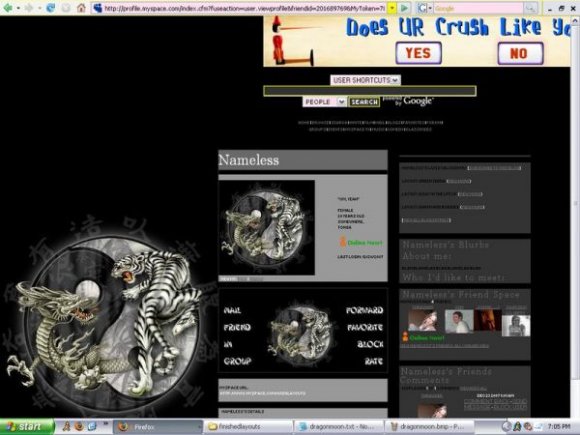
Task: Click the Online Now icon under friends
Action: (423, 337)
